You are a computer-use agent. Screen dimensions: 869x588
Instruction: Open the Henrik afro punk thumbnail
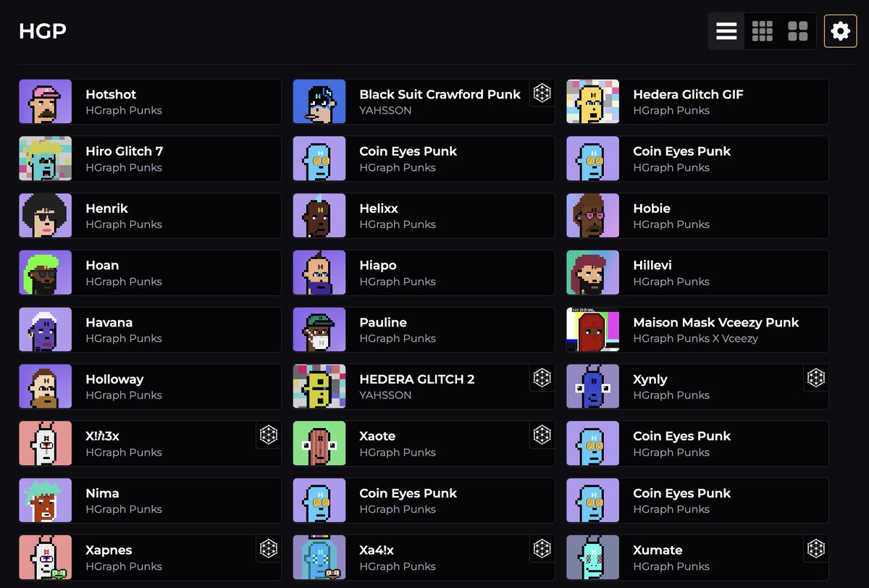pos(46,216)
